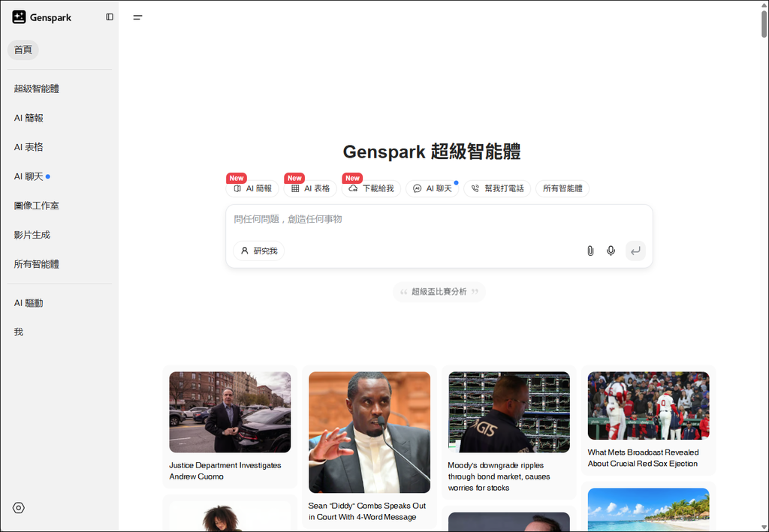Image resolution: width=769 pixels, height=532 pixels.
Task: Open the Andrew Cuomo news image
Action: (230, 412)
